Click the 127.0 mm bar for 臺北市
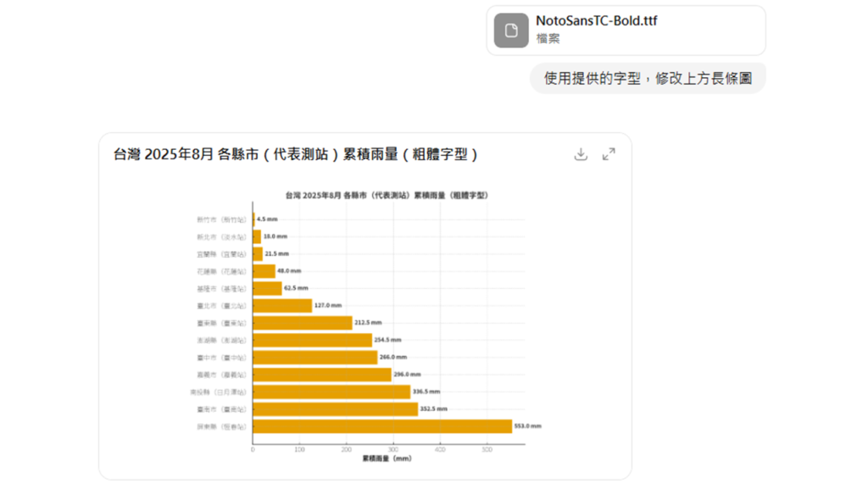The width and height of the screenshot is (868, 489). [282, 305]
